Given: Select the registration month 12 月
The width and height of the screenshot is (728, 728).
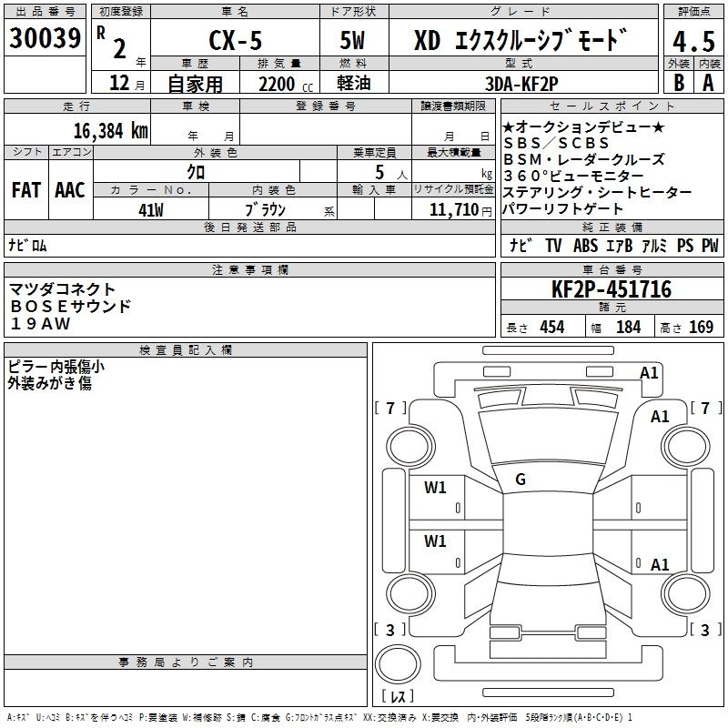Looking at the screenshot, I should (x=126, y=83).
